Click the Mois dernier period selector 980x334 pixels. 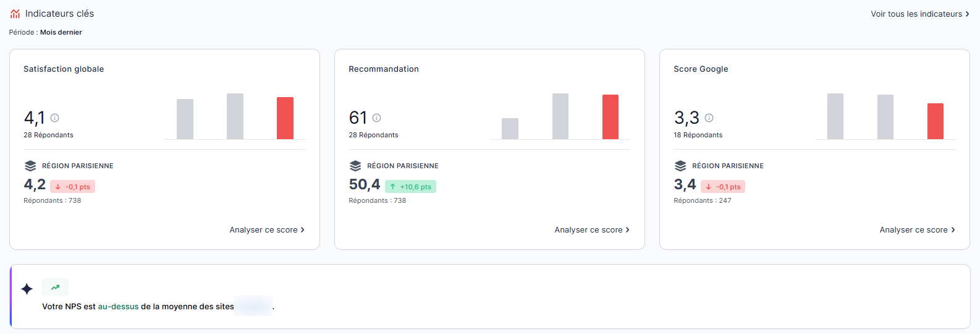[x=61, y=32]
